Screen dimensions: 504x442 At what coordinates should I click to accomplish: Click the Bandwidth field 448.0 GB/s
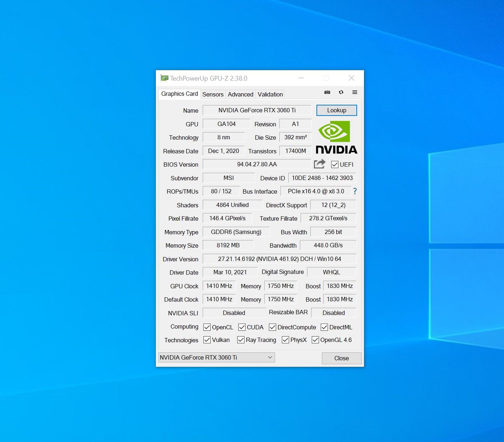point(328,245)
